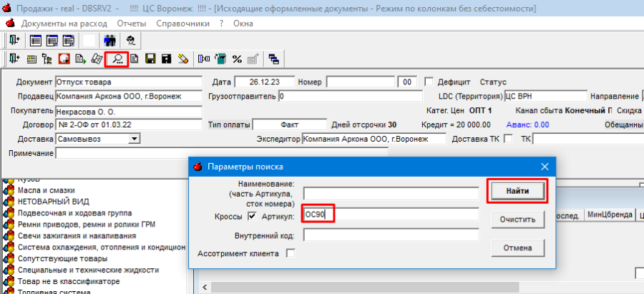Click the Покупатель field Некрасова О. О.
644x294 pixels.
129,112
